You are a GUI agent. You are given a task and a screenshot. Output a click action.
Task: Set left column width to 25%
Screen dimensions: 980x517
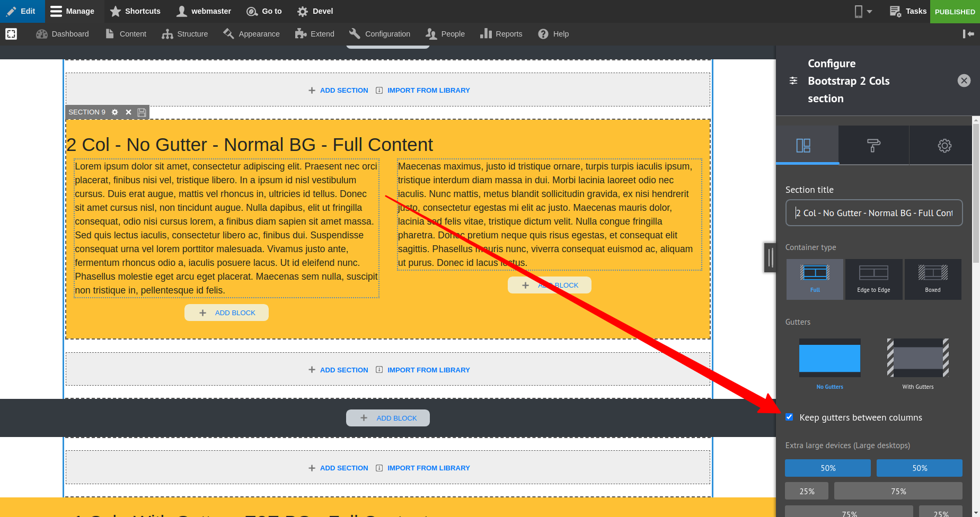click(806, 491)
